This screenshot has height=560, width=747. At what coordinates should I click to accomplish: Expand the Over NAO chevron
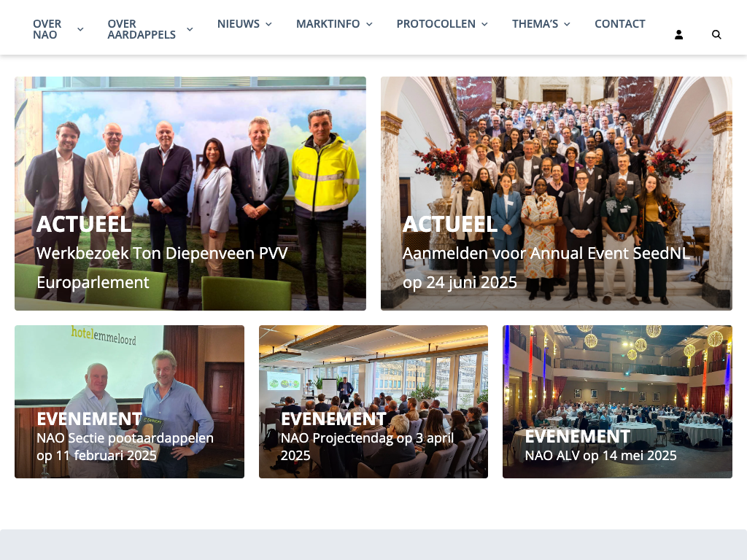click(80, 29)
